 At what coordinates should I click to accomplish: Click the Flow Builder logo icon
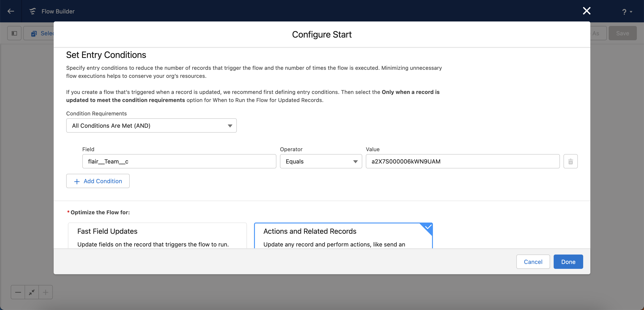point(32,11)
